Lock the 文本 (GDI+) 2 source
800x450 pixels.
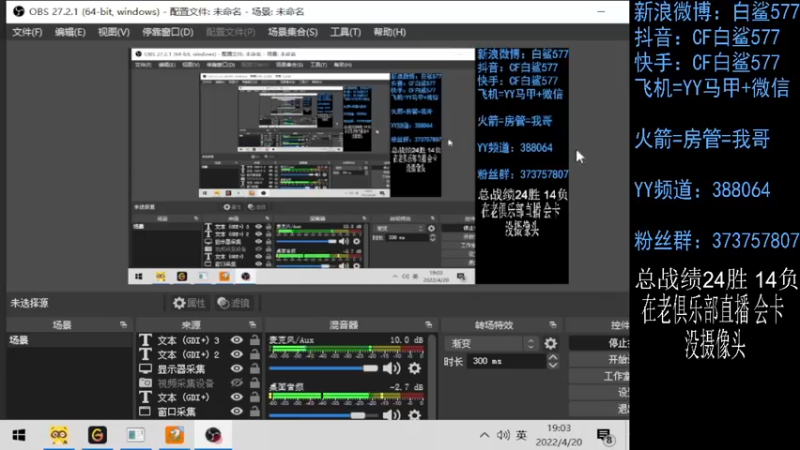255,354
